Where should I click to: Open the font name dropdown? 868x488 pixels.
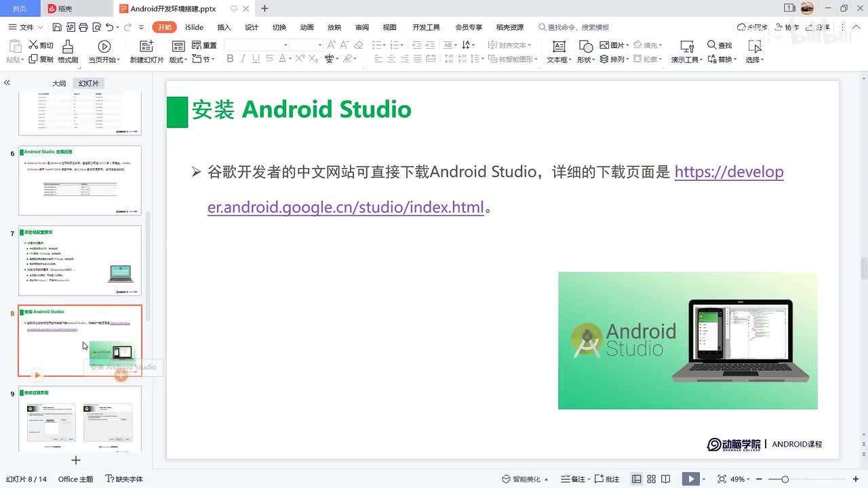(x=285, y=45)
